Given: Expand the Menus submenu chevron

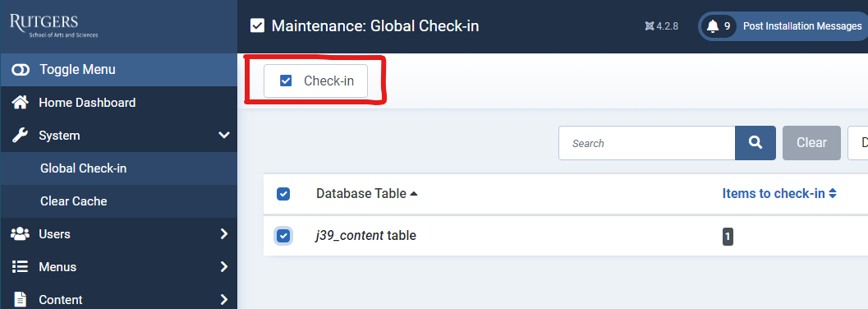Looking at the screenshot, I should [223, 267].
